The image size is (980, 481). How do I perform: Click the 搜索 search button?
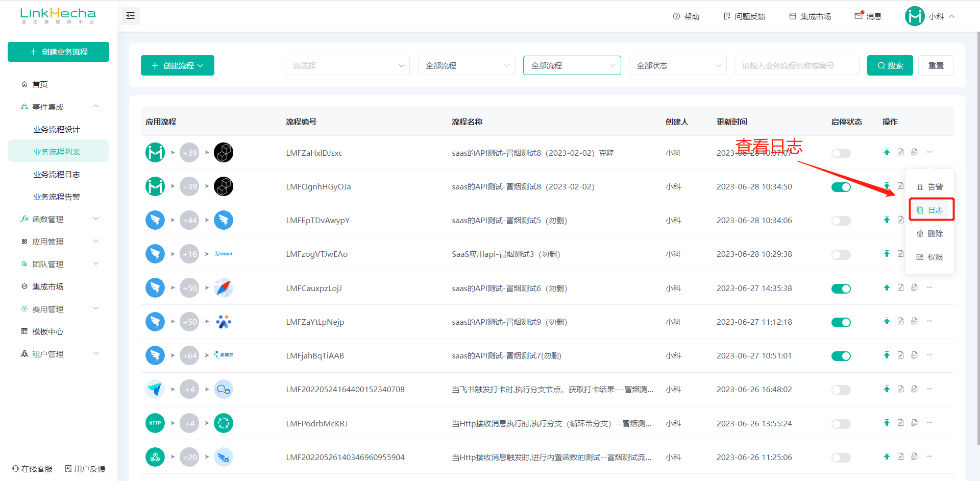(x=890, y=65)
